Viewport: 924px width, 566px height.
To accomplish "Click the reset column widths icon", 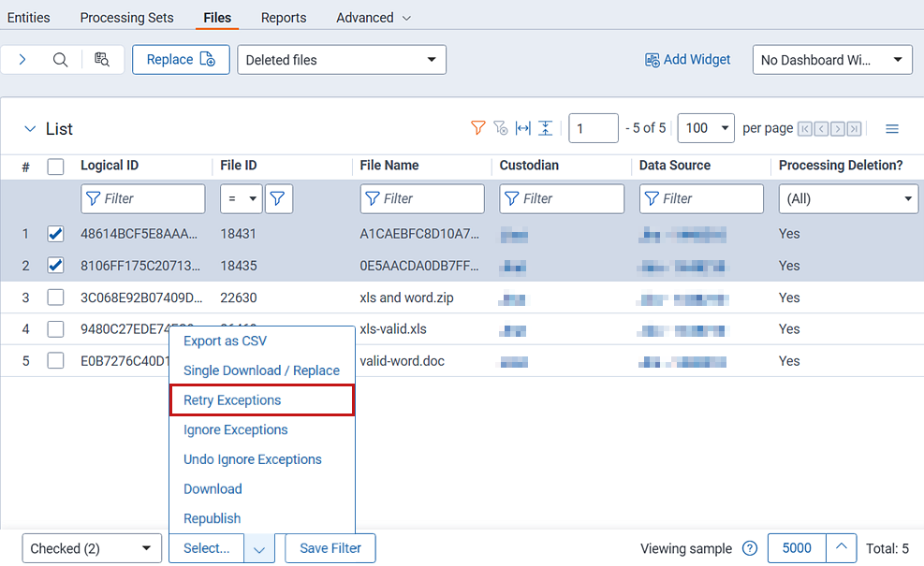I will pyautogui.click(x=523, y=128).
